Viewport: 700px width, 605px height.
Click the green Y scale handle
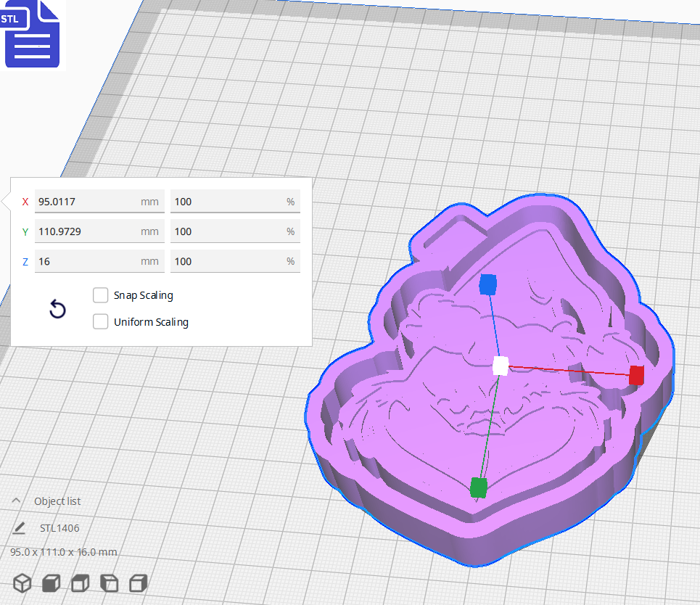(x=479, y=487)
